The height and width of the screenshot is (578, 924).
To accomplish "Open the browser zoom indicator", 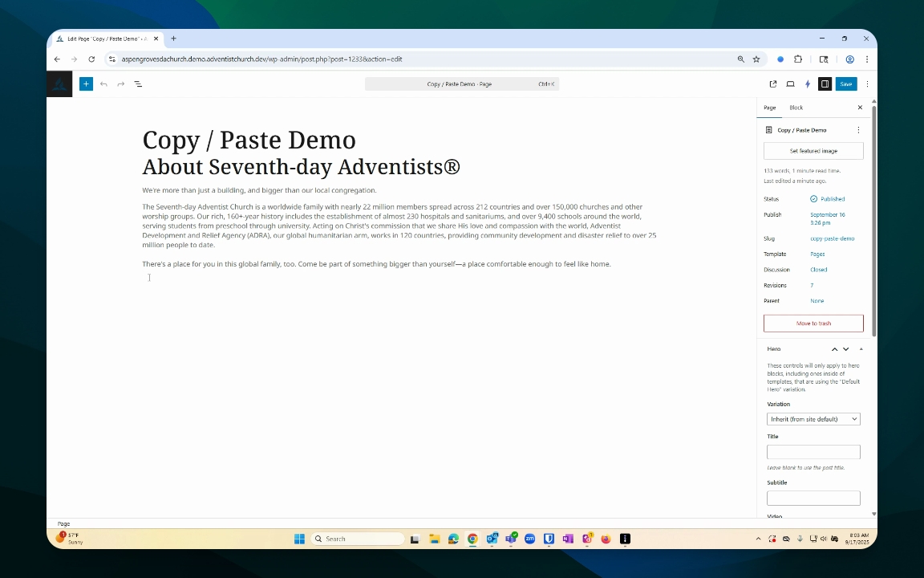I will 741,59.
